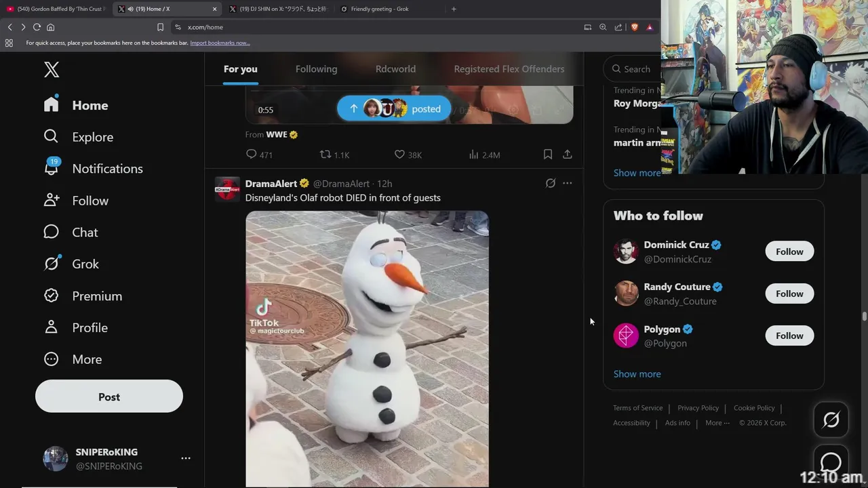The width and height of the screenshot is (868, 488).
Task: Switch to the Rdcworld tab
Action: pyautogui.click(x=395, y=69)
